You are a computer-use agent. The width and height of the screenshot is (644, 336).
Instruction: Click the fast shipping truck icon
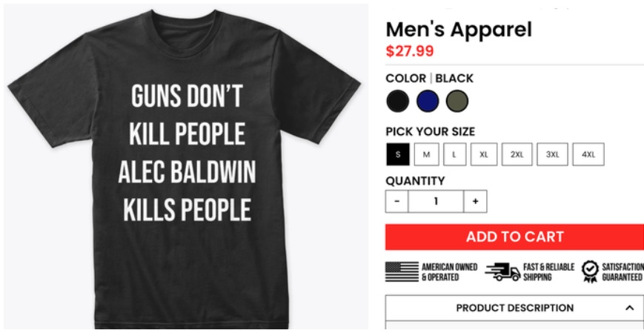(502, 272)
